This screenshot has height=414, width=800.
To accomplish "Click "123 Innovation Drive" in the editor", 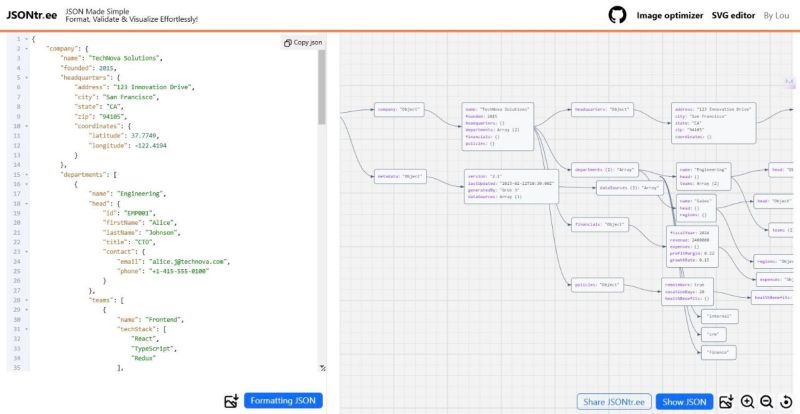I will tap(152, 87).
